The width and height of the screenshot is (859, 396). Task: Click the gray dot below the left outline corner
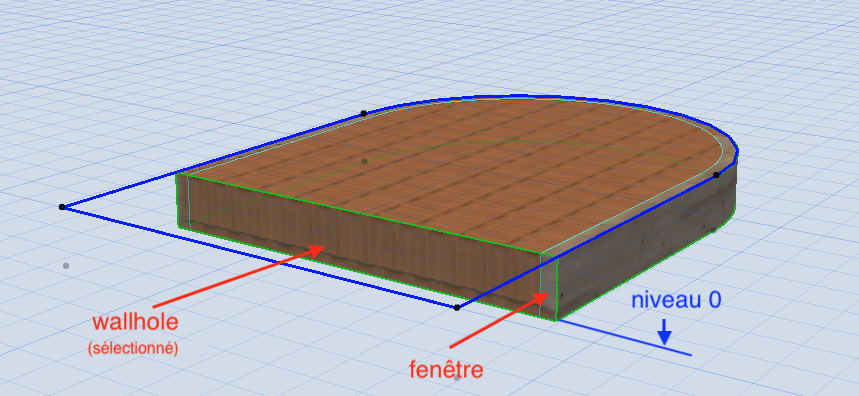pos(66,266)
